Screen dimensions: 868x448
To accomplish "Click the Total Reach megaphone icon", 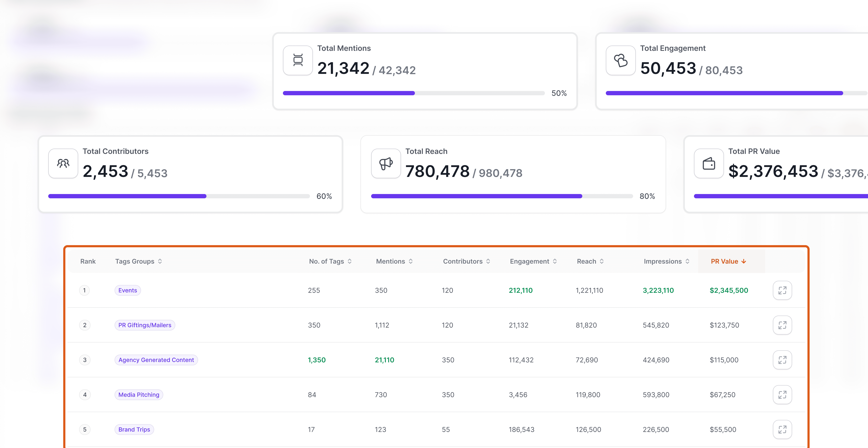I will [386, 163].
